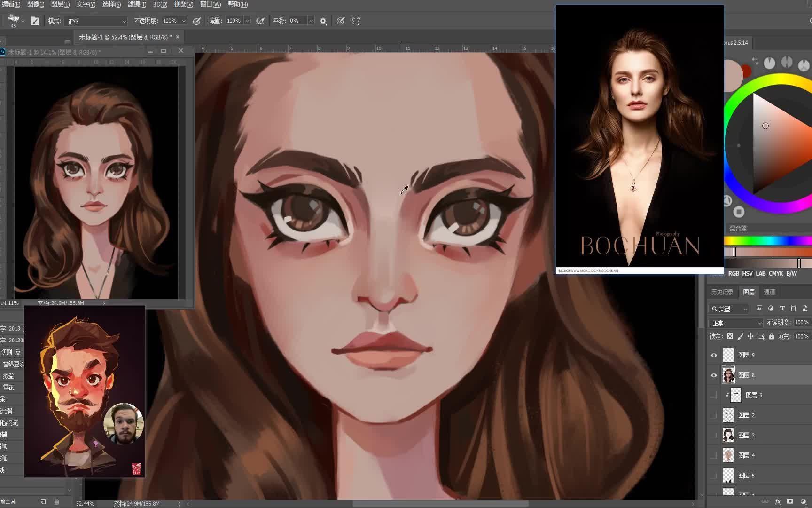Link layers icon at panel bottom
Image resolution: width=812 pixels, height=508 pixels.
tap(765, 501)
